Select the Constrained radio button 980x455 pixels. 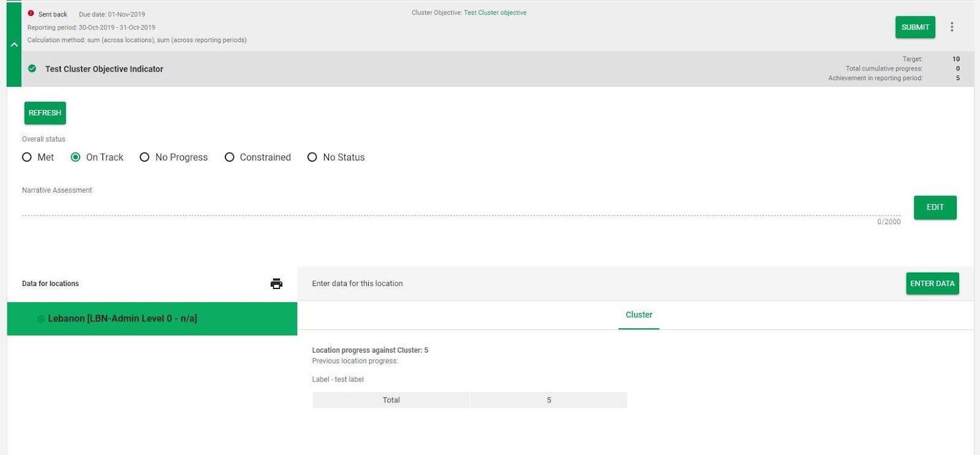230,157
